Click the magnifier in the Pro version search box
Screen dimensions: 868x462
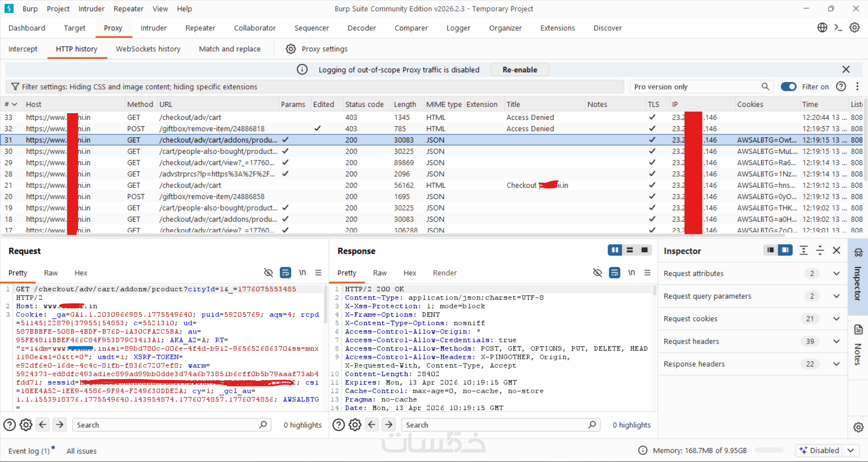[x=765, y=86]
